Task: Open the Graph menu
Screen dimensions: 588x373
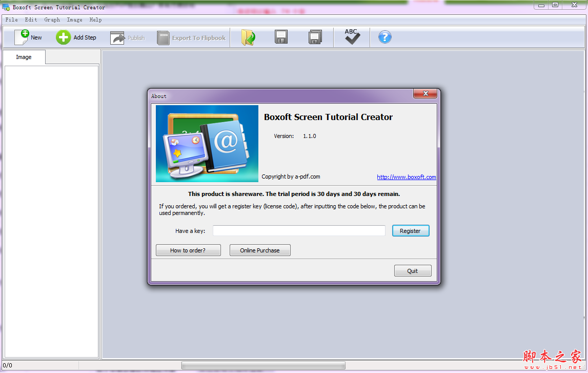Action: (x=52, y=19)
